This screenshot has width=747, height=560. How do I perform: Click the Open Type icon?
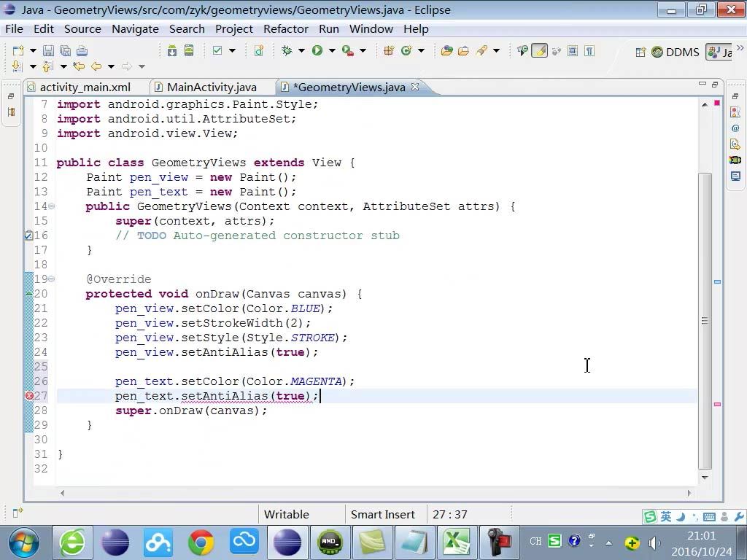click(x=447, y=50)
